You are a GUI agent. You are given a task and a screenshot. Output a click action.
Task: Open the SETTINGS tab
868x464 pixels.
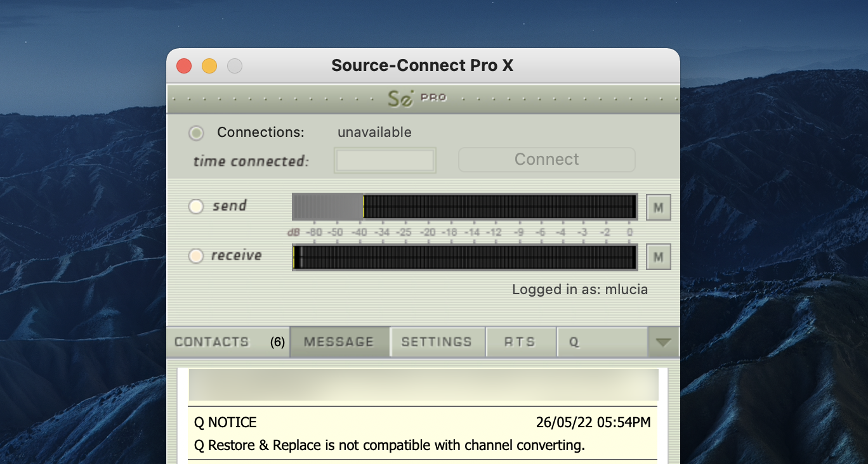(x=437, y=342)
